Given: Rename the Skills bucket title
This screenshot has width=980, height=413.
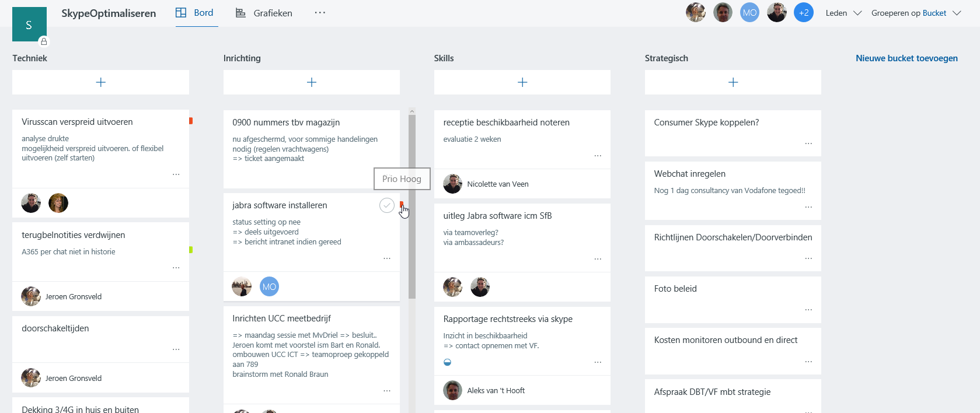Looking at the screenshot, I should coord(444,58).
